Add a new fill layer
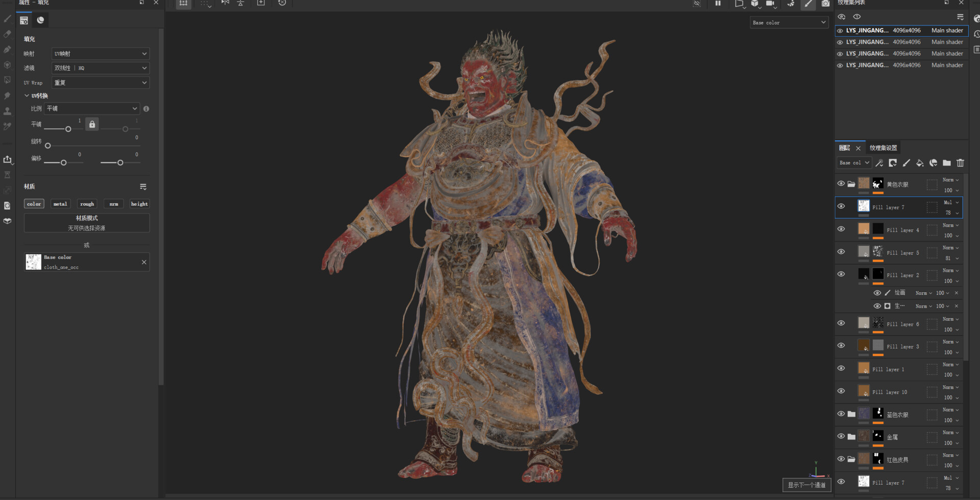 pos(920,163)
